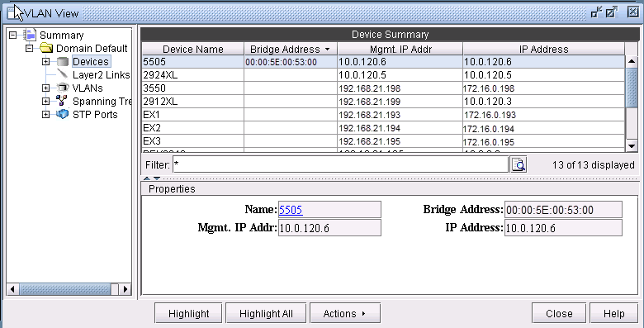Image resolution: width=644 pixels, height=328 pixels.
Task: Click the Highlight All button
Action: click(x=266, y=314)
